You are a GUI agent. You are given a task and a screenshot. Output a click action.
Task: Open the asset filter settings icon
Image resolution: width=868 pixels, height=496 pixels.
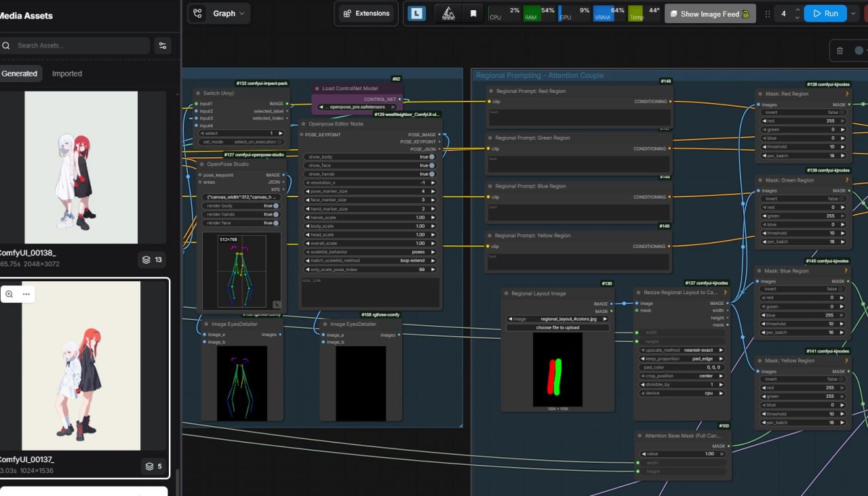pyautogui.click(x=162, y=45)
